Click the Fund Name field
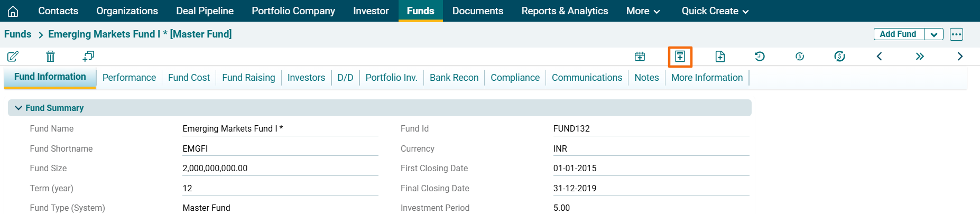Viewport: 980px width, 214px height. [280, 129]
